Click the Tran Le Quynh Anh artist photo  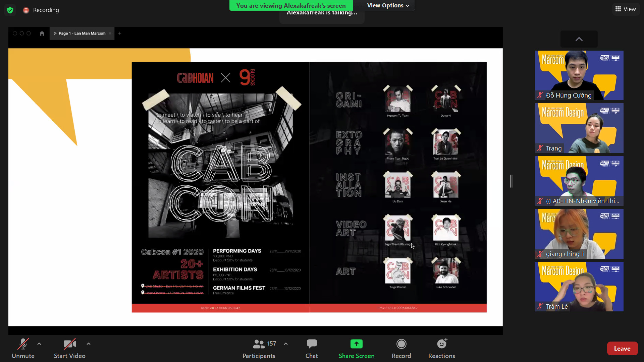tap(446, 142)
